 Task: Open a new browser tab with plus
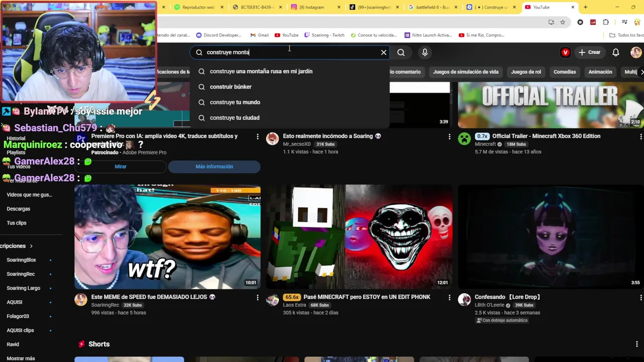585,8
